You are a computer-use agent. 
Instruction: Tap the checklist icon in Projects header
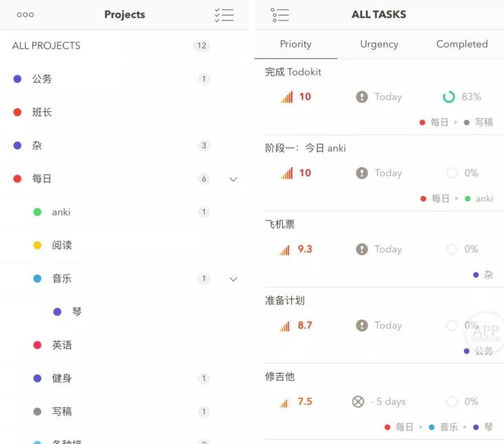[x=224, y=15]
